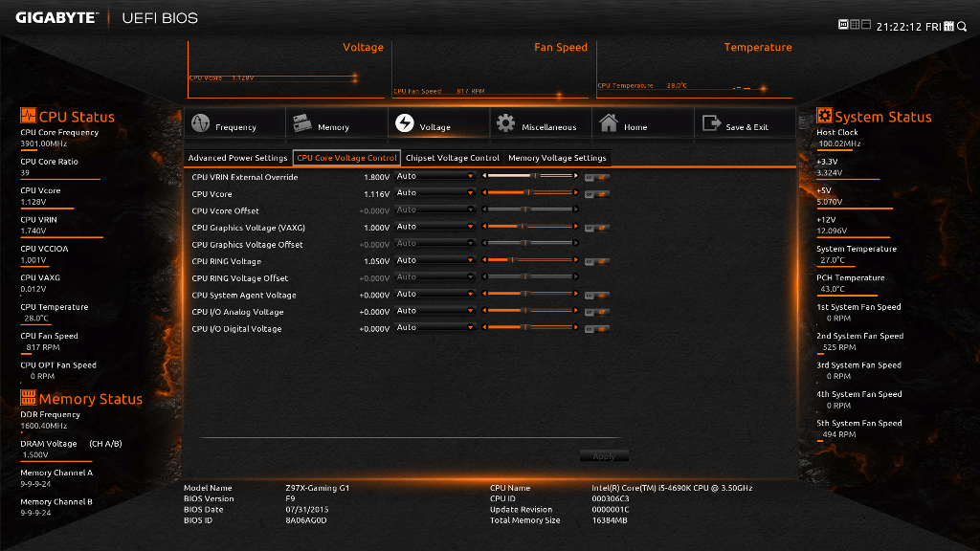This screenshot has height=551, width=980.
Task: Open the CPU Graphics Voltage Offset dropdown
Action: pyautogui.click(x=435, y=244)
